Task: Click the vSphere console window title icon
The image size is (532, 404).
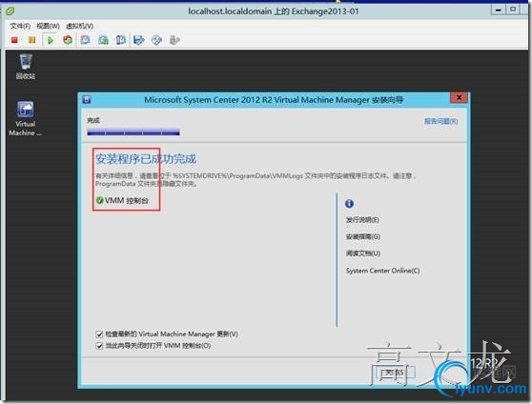Action: point(10,11)
